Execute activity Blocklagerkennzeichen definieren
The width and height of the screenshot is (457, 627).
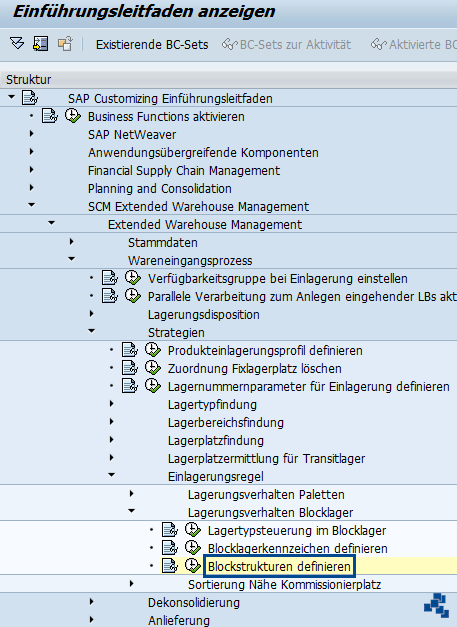pyautogui.click(x=193, y=548)
